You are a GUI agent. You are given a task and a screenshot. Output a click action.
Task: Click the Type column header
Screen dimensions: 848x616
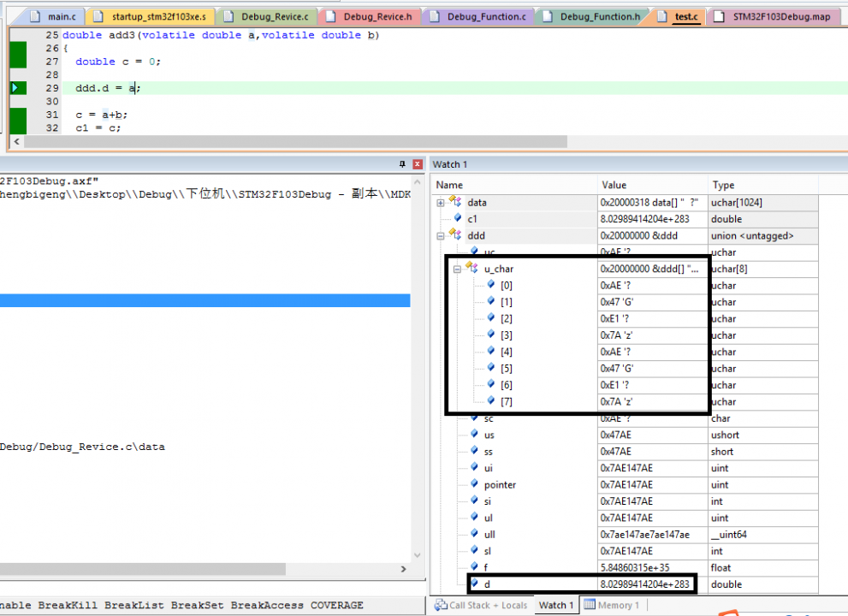click(x=723, y=185)
